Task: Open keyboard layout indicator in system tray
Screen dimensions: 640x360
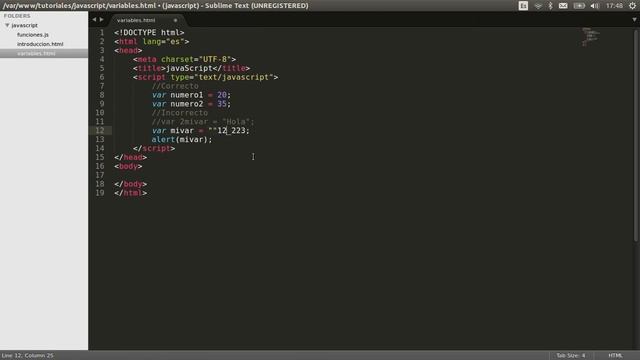Action: coord(523,6)
